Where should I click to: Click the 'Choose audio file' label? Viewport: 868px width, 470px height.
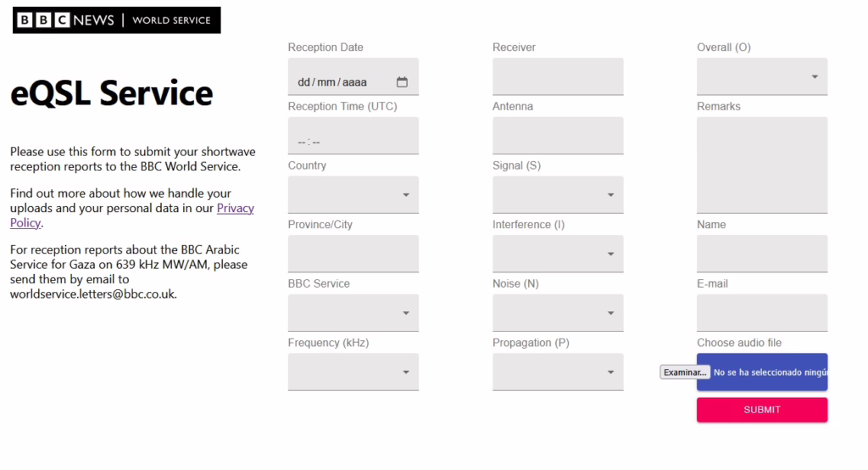[739, 343]
